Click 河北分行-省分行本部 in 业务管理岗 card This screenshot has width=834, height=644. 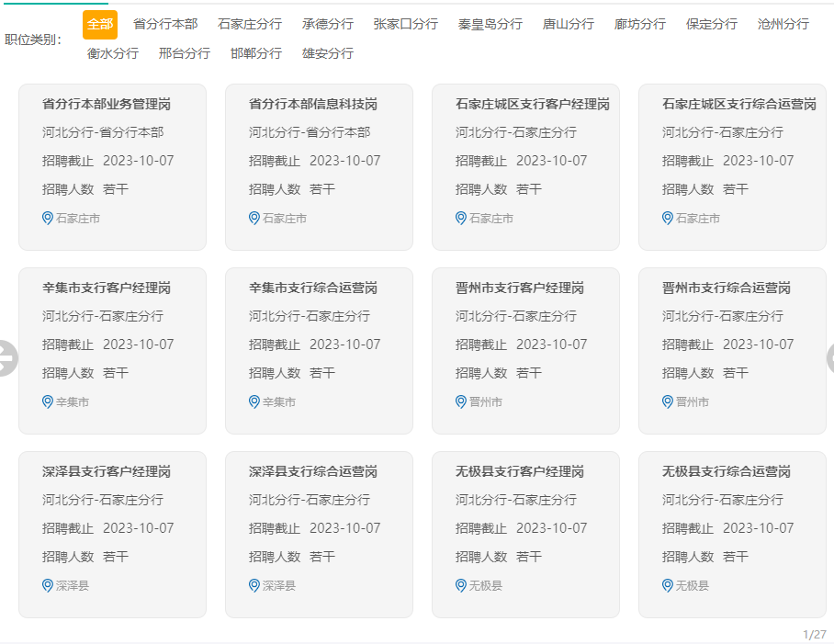tap(103, 132)
